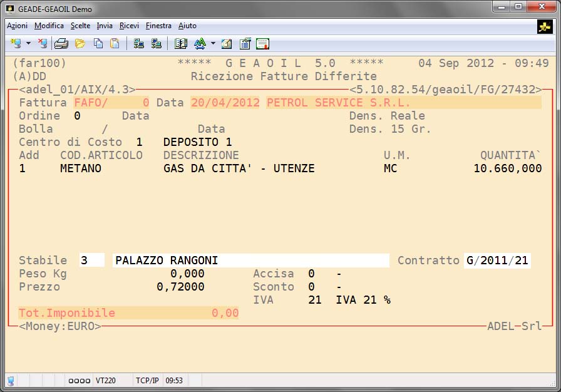
Task: Open the Scelte menu
Action: [80, 26]
